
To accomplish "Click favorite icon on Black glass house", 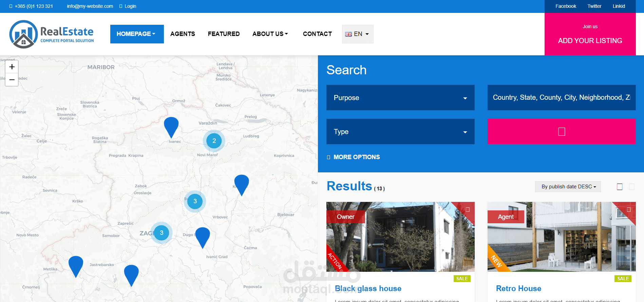I will [x=468, y=209].
